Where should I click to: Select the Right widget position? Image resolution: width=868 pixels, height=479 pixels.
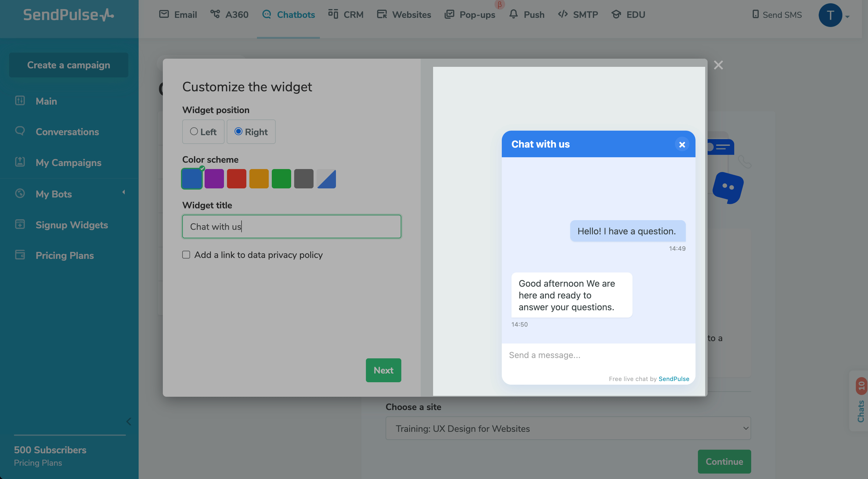(x=239, y=132)
